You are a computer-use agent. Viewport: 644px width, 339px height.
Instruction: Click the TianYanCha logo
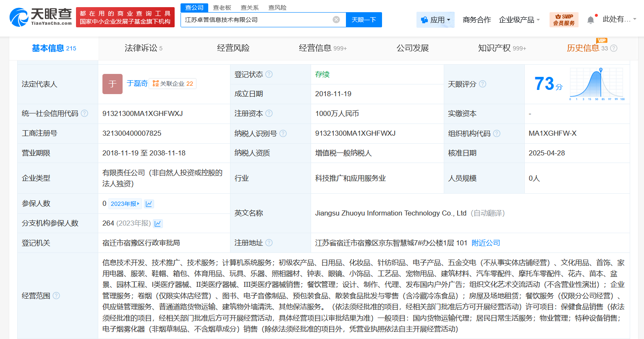coord(41,17)
